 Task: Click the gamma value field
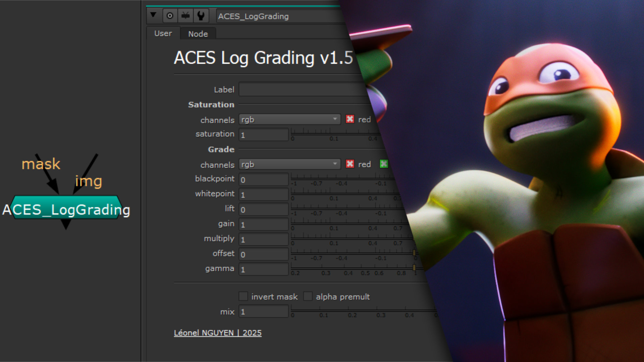point(263,269)
